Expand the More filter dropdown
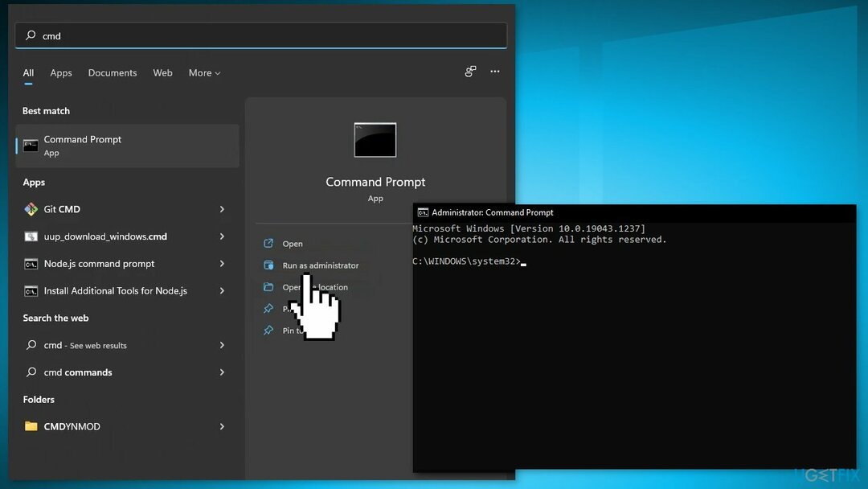 (204, 73)
